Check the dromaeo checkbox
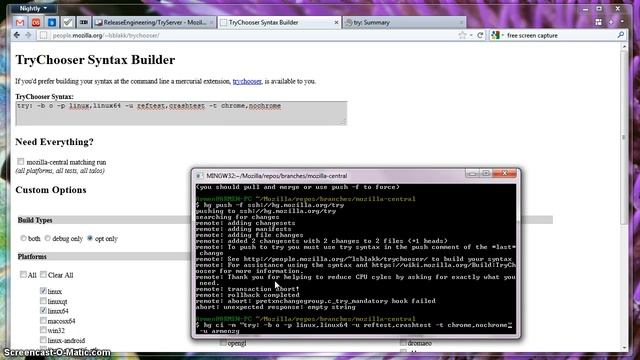The image size is (640, 360). coord(403,343)
